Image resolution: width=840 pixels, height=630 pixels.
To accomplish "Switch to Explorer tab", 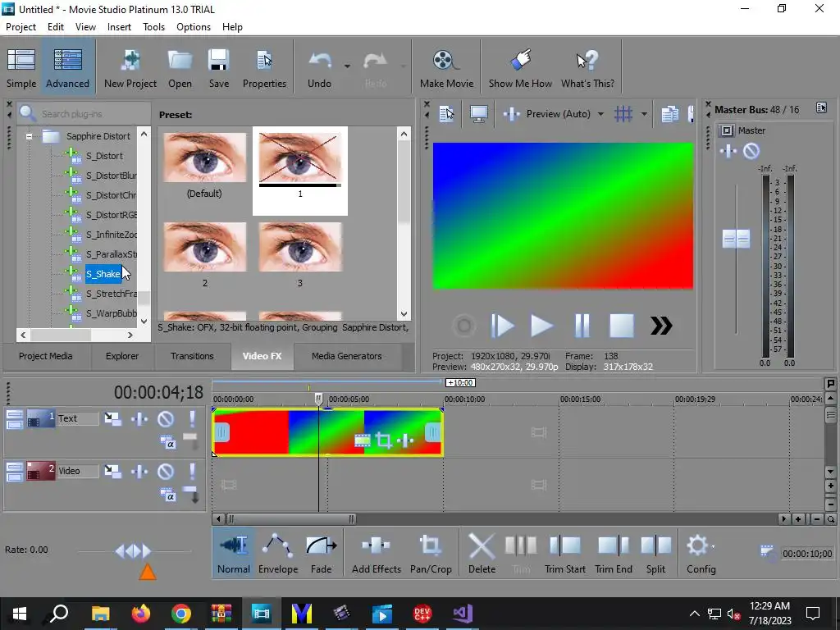I will click(122, 356).
